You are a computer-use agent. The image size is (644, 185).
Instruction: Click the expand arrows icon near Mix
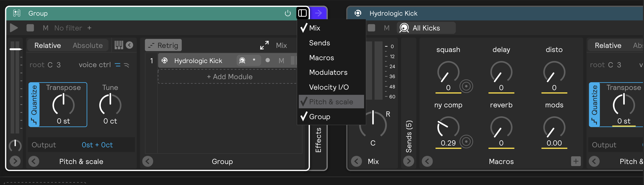[x=265, y=45]
